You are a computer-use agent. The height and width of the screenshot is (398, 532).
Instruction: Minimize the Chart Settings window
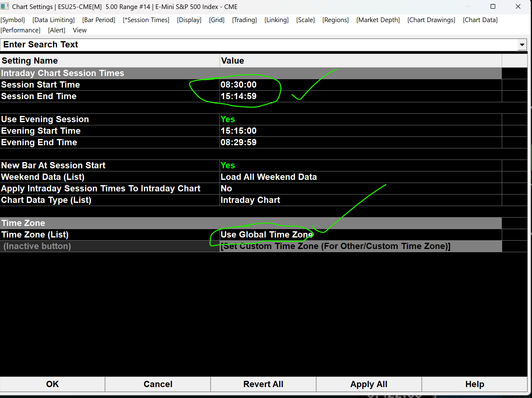pyautogui.click(x=468, y=7)
